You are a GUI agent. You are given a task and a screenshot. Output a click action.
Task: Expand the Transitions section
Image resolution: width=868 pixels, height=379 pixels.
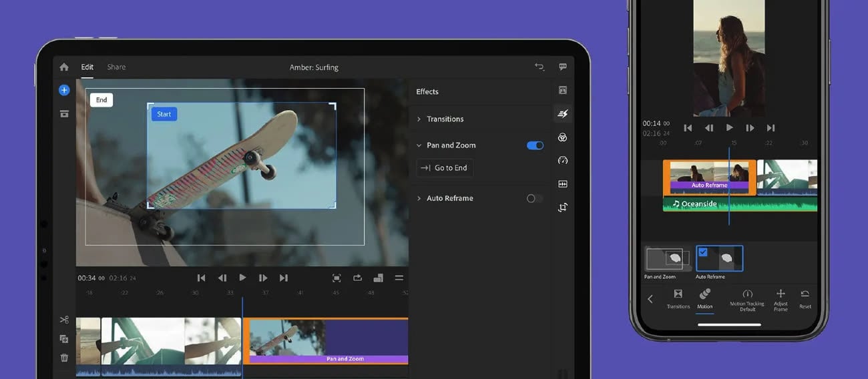(419, 119)
